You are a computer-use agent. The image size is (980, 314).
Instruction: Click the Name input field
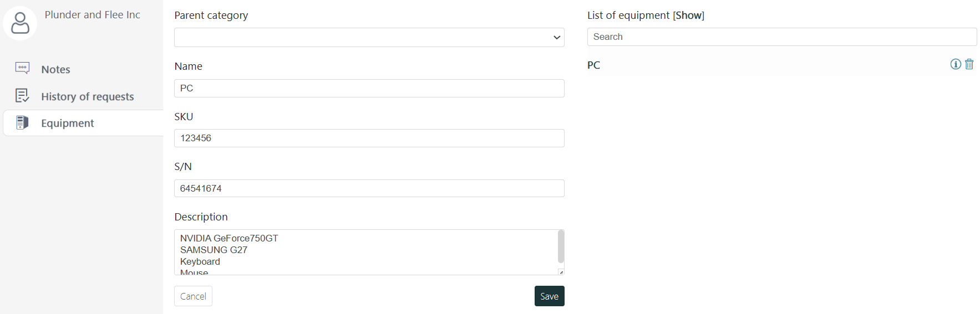[x=369, y=89]
